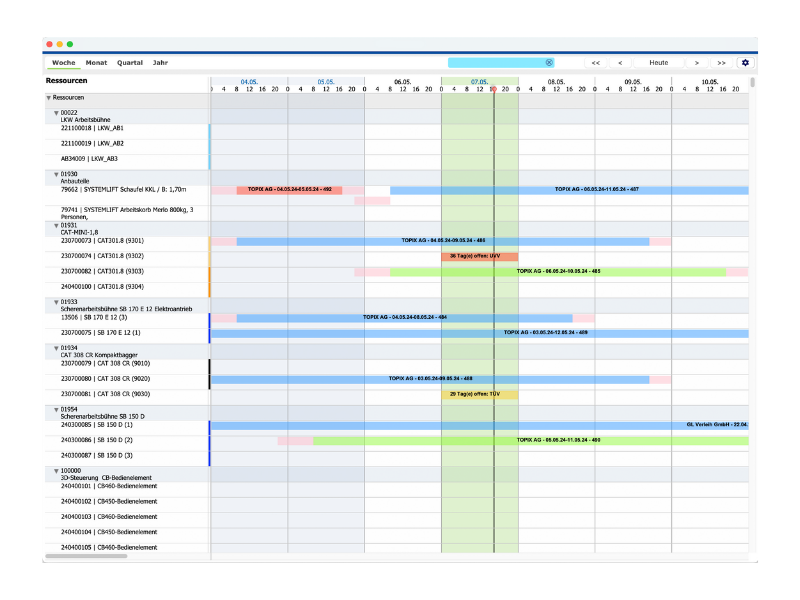Collapse the 00022 LKW Arbeitsbühne group
800x600 pixels.
(56, 113)
